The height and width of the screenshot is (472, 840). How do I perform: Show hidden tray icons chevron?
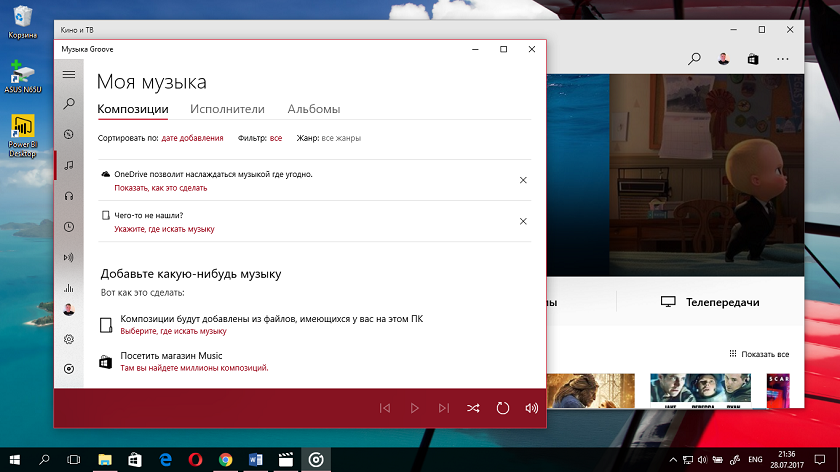[673, 460]
